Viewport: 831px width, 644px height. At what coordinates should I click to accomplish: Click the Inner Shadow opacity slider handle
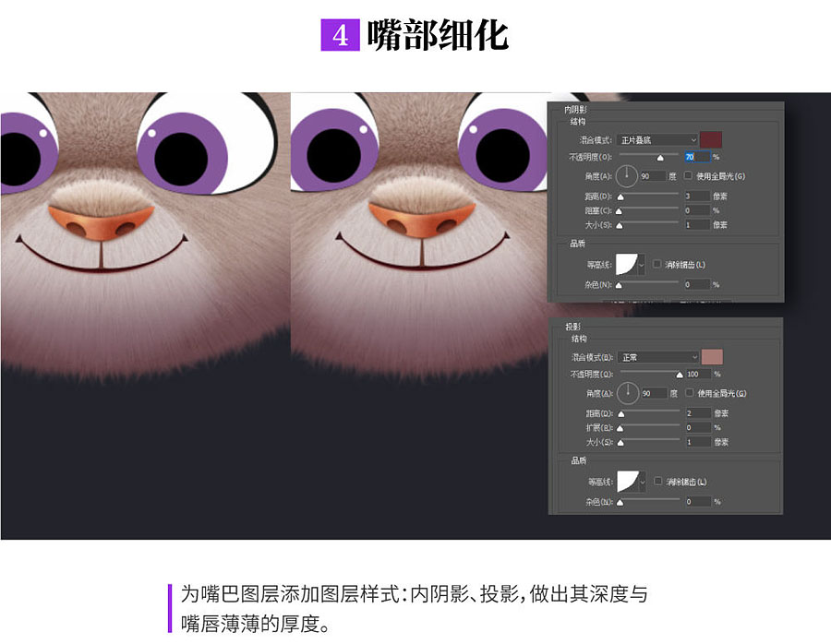click(x=660, y=158)
